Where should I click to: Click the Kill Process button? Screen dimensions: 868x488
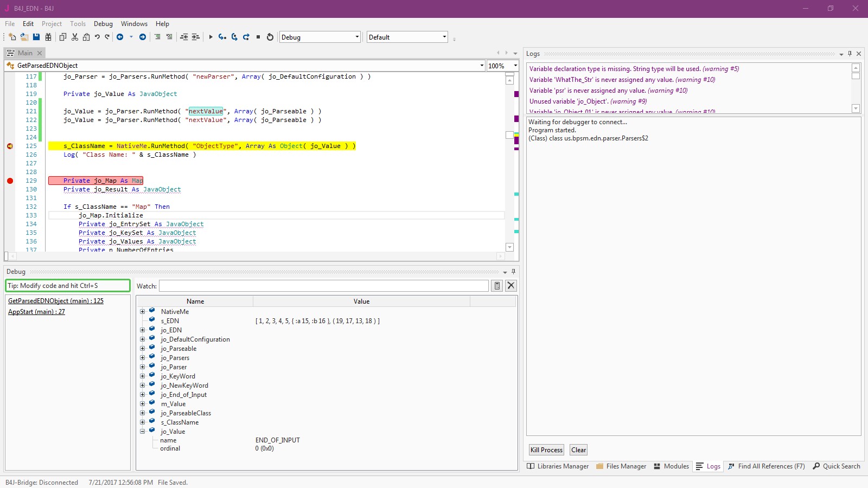[x=546, y=450]
